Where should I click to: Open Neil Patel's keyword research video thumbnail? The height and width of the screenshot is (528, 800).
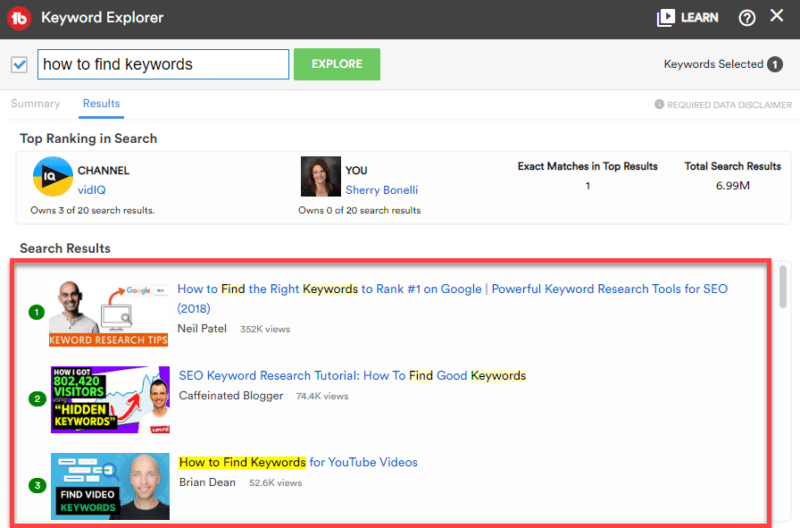[x=109, y=313]
